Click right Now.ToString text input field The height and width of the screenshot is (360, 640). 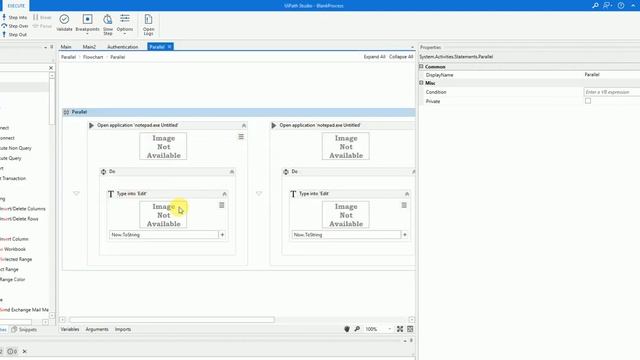346,235
